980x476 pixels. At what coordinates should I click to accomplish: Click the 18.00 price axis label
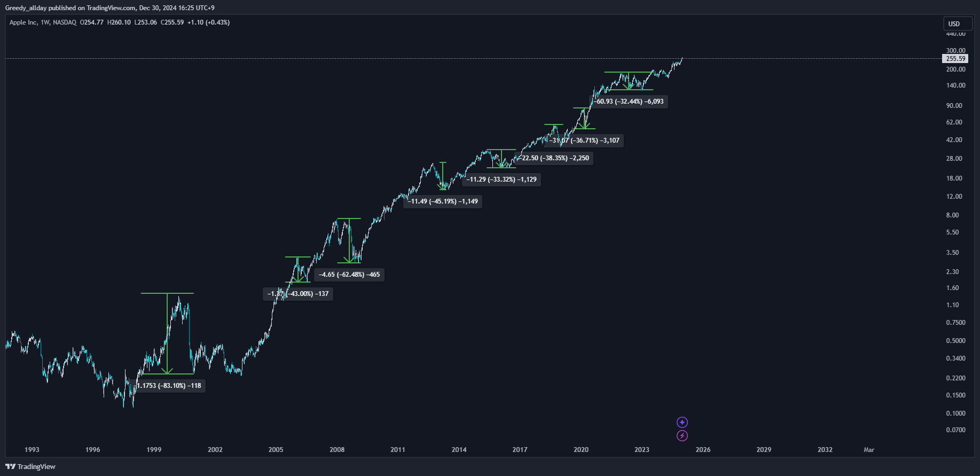(x=954, y=178)
